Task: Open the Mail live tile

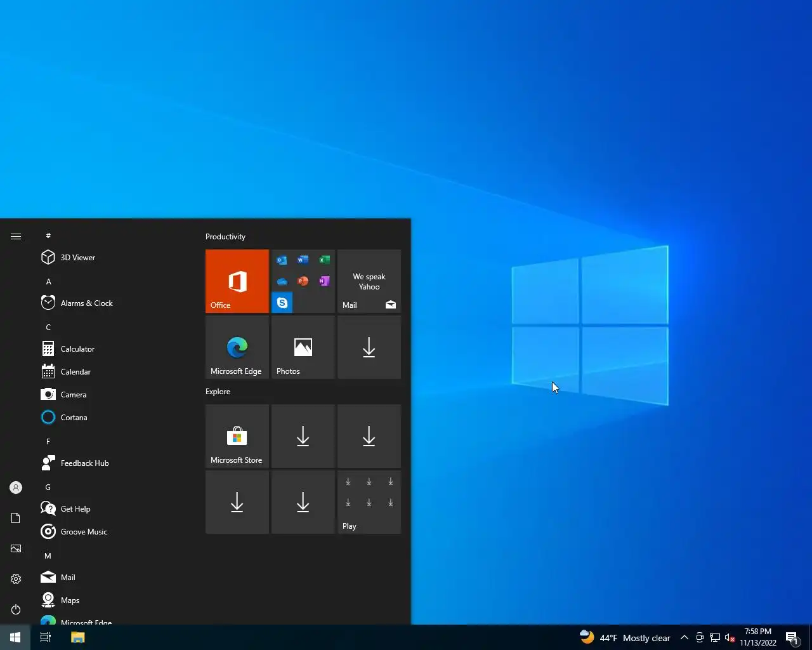Action: click(x=369, y=281)
